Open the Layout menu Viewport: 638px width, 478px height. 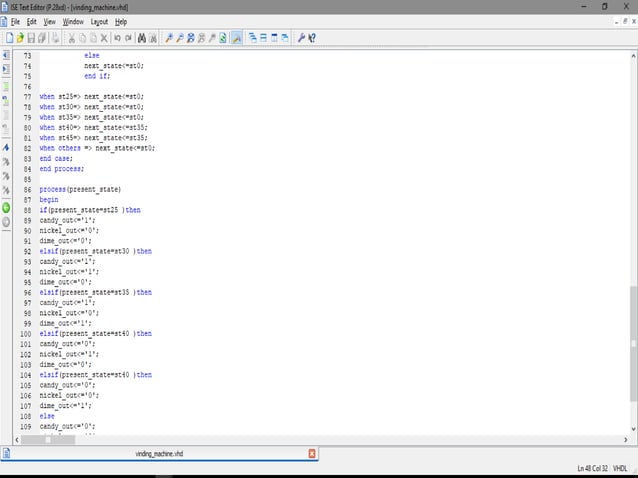point(99,21)
